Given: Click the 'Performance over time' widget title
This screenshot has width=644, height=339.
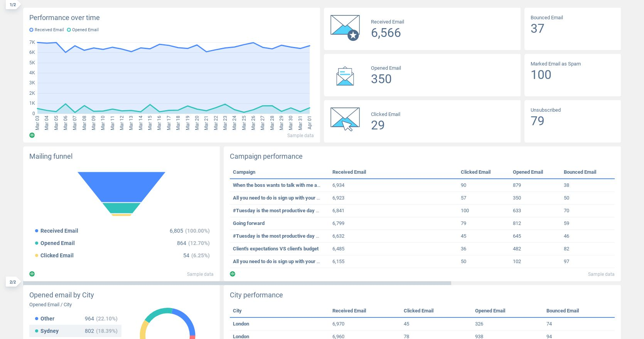Looking at the screenshot, I should click(x=64, y=18).
